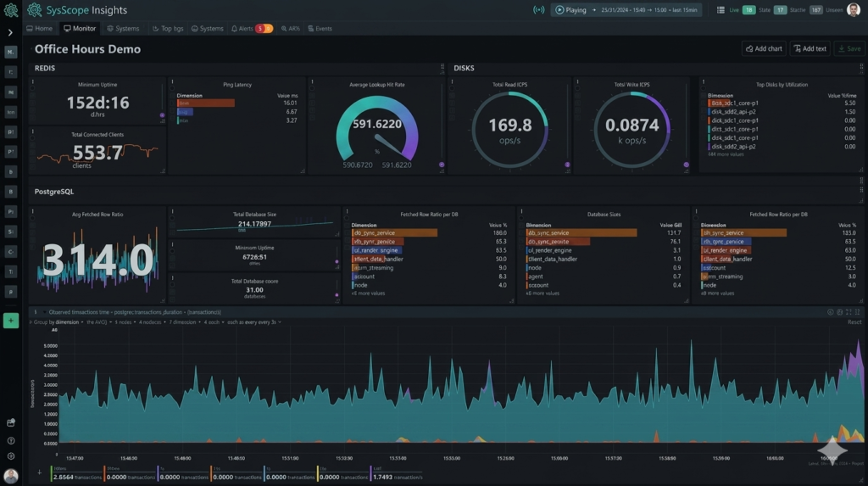Select client_data_handler row in Database Sizes
The image size is (868, 486).
pos(604,259)
